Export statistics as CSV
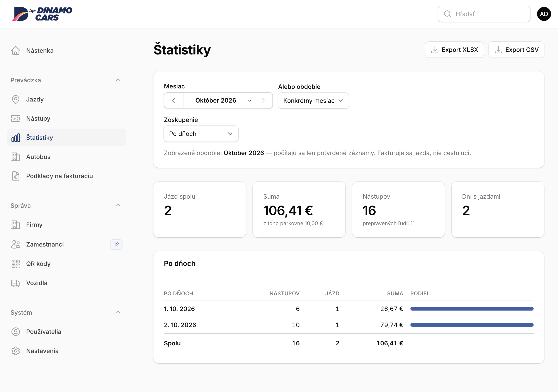Viewport: 558px width, 392px height. pos(516,50)
